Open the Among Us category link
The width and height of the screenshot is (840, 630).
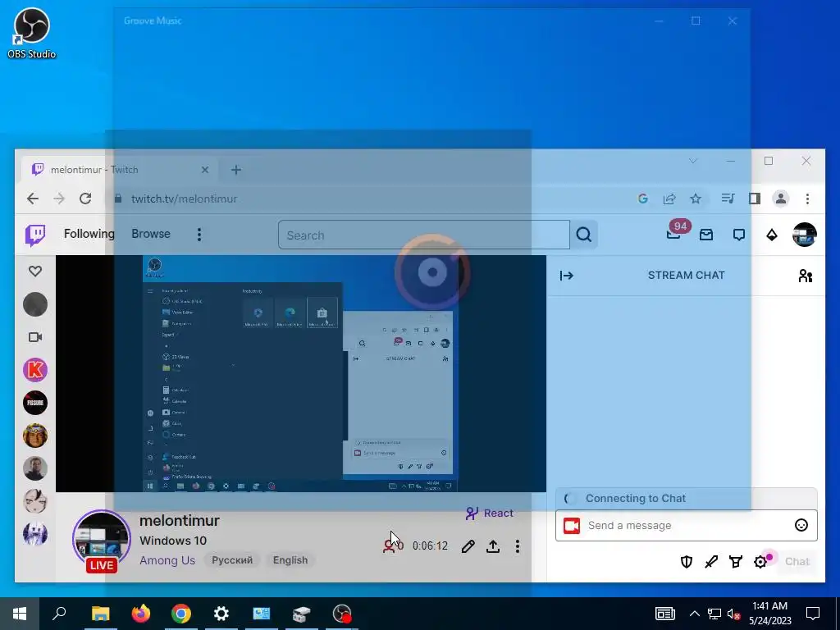[x=167, y=560]
